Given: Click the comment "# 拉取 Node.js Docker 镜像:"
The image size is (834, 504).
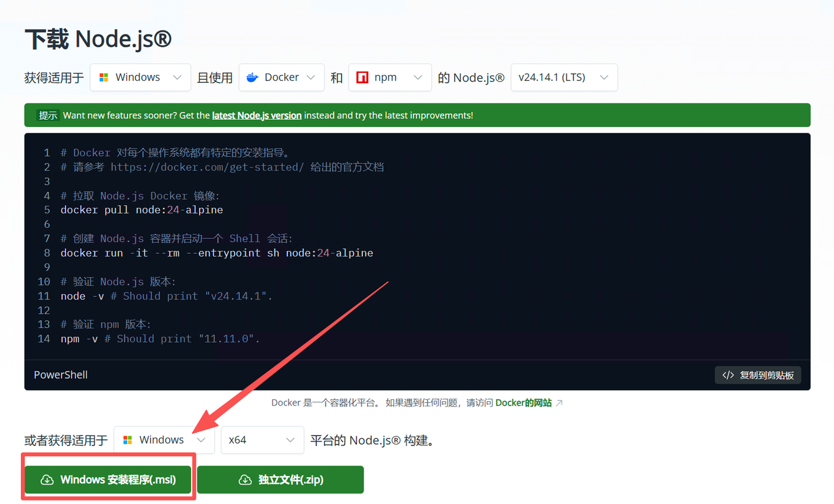Looking at the screenshot, I should [141, 195].
